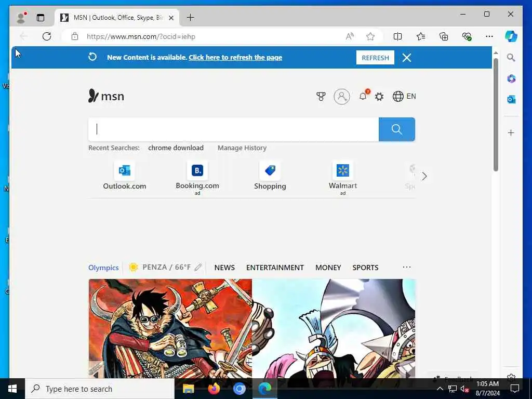
Task: Select recent search 'chrome download'
Action: [x=176, y=148]
